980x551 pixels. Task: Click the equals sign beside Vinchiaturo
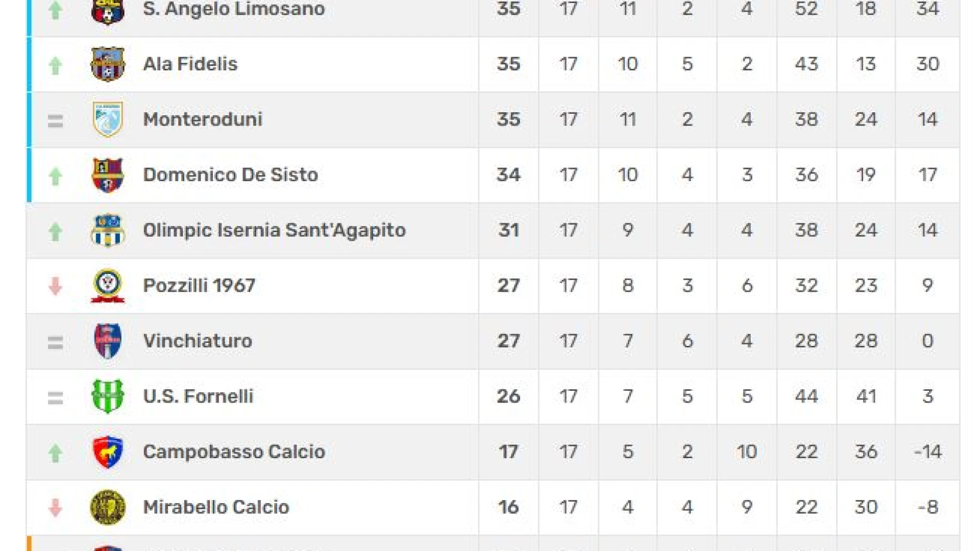click(x=55, y=342)
